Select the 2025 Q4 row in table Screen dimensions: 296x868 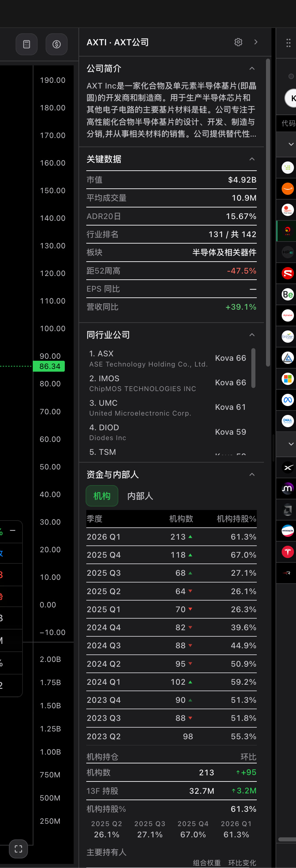[x=172, y=555]
